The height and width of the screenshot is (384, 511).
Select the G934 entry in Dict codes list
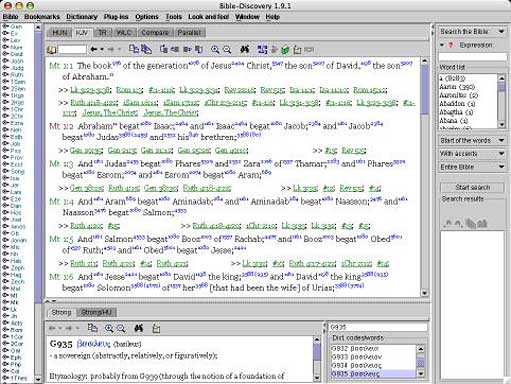tap(355, 365)
